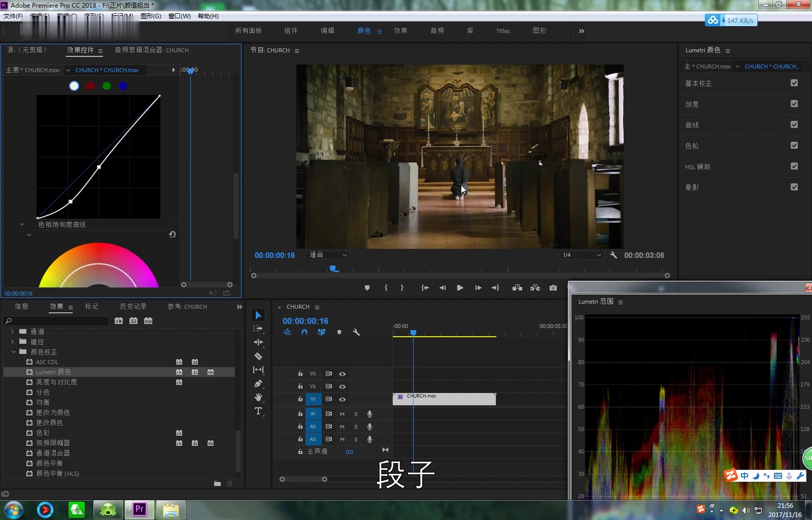
Task: Step forward one frame in Program monitor
Action: coord(478,288)
